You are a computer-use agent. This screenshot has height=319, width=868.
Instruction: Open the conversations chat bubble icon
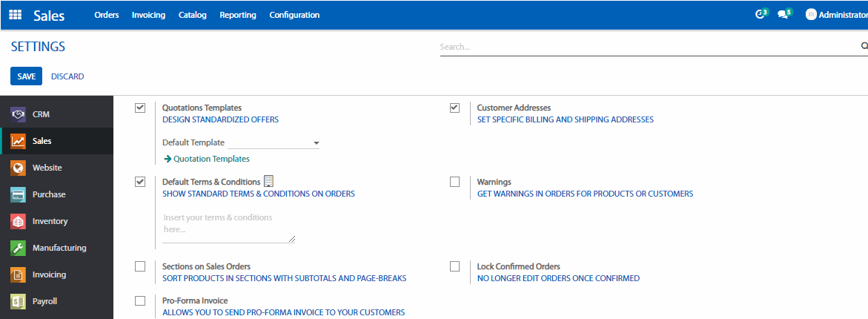pyautogui.click(x=783, y=15)
